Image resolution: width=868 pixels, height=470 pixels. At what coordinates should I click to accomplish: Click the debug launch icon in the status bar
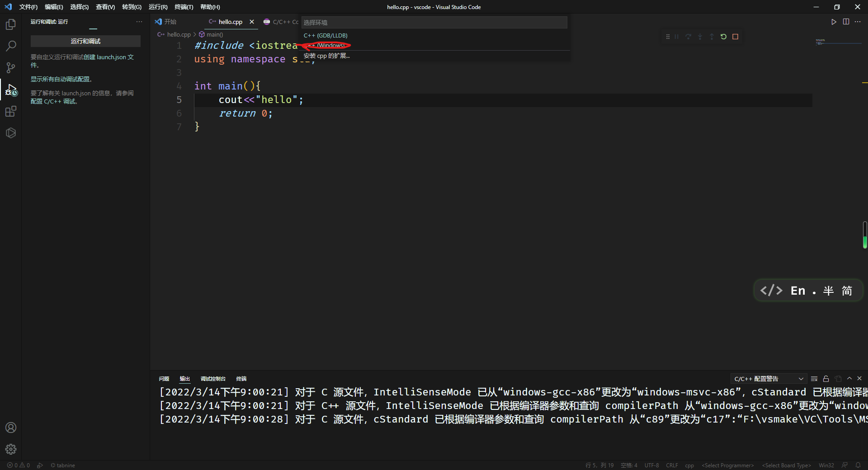(x=40, y=465)
